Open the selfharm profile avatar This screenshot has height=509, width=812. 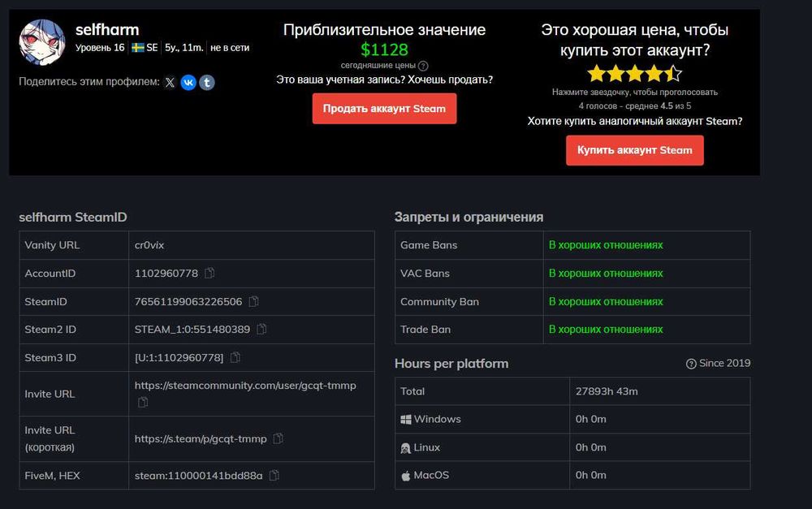(42, 42)
